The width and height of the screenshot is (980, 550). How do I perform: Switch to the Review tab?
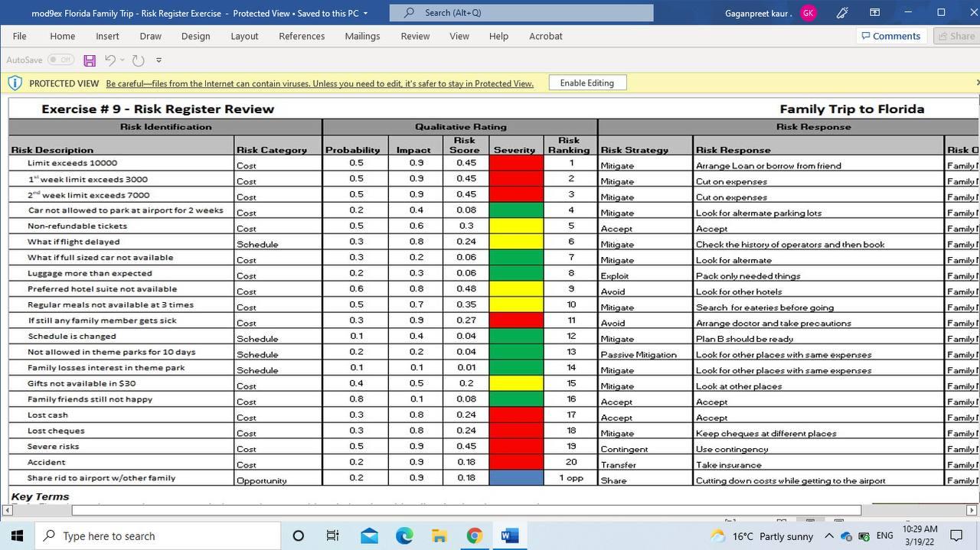[x=415, y=36]
